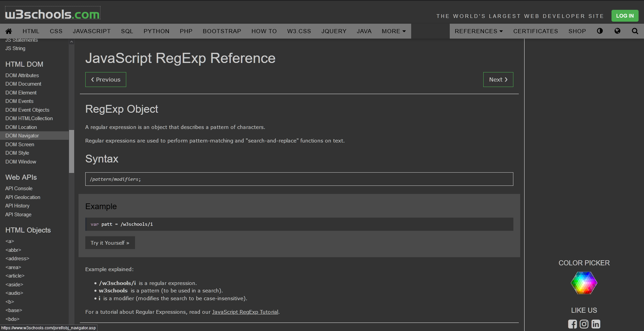Switch to the PYTHON tab
This screenshot has width=644, height=331.
coord(156,31)
